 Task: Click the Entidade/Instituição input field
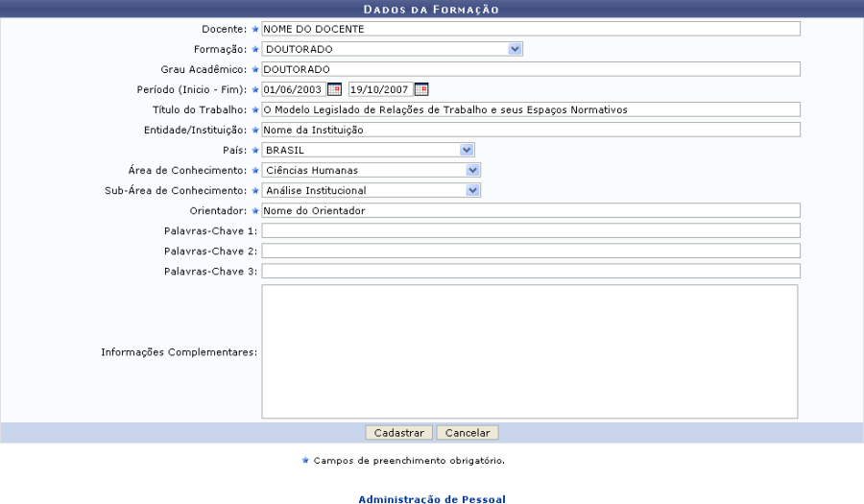point(530,130)
